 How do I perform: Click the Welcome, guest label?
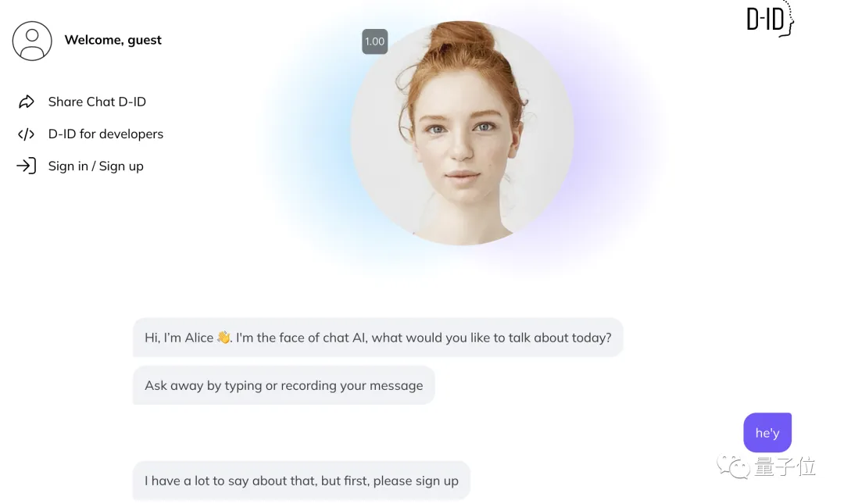113,40
